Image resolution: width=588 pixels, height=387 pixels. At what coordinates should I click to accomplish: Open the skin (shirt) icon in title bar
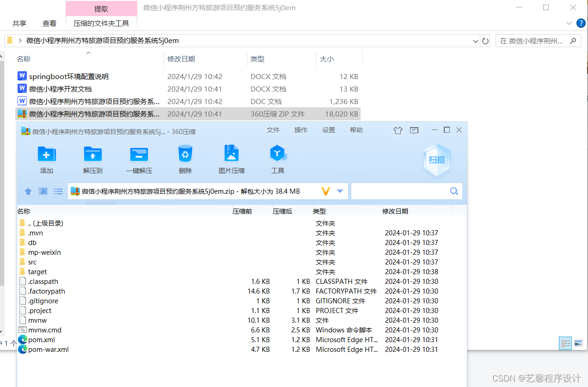pyautogui.click(x=398, y=131)
